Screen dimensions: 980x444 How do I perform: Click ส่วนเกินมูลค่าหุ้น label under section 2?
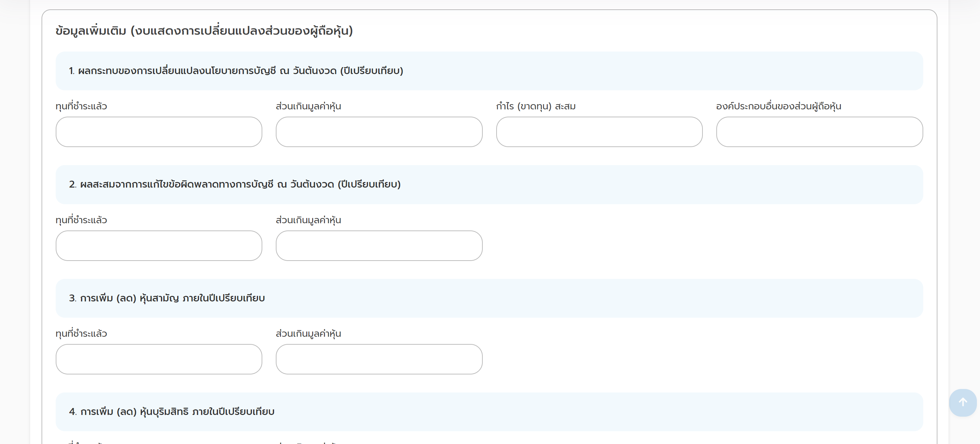click(308, 220)
